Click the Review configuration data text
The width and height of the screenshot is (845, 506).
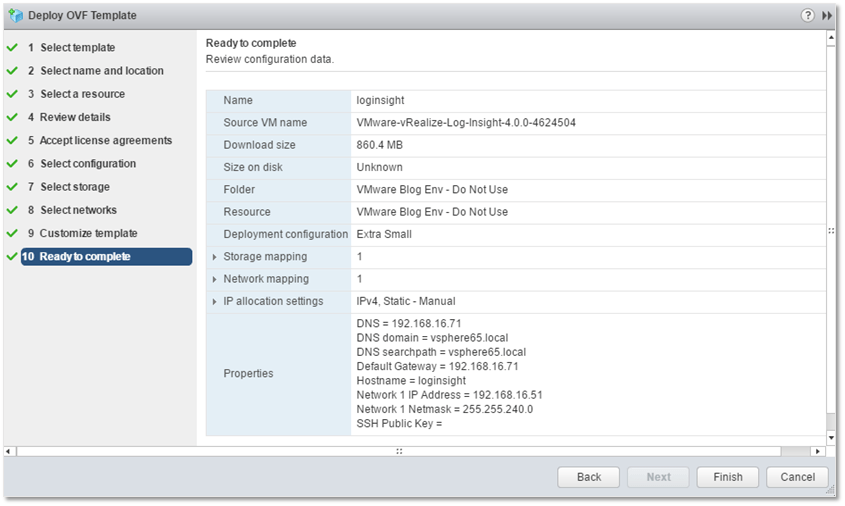[270, 59]
